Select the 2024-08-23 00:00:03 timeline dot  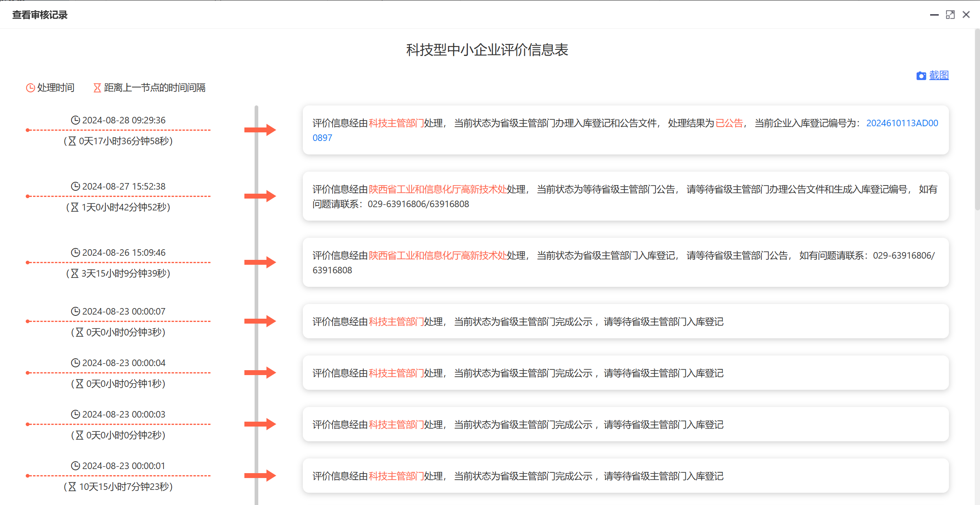(28, 424)
